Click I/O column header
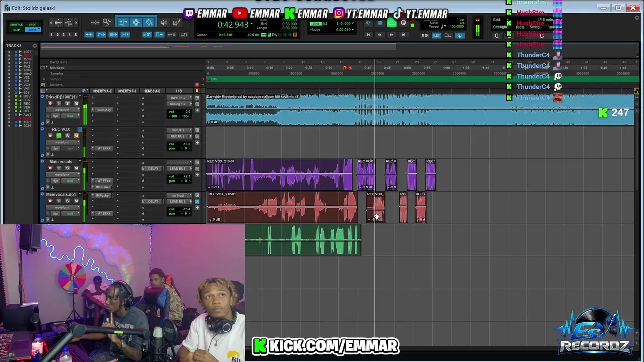644x362 pixels. coord(179,91)
